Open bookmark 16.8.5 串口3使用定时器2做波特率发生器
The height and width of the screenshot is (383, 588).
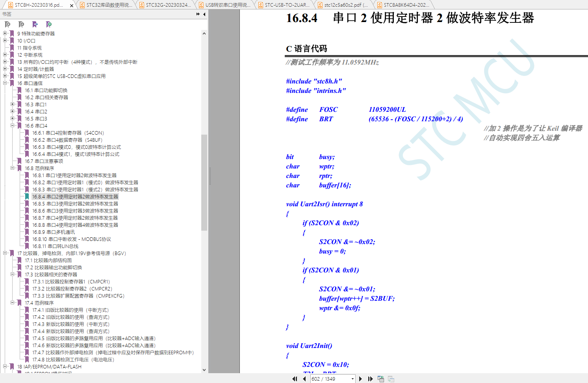[x=75, y=204]
